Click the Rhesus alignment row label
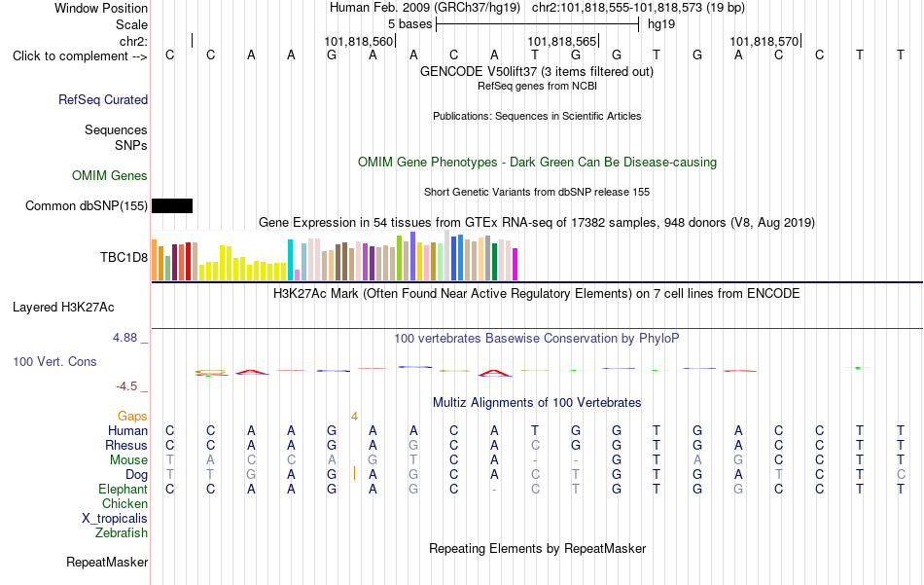Viewport: 924px width, 585px height. [126, 446]
